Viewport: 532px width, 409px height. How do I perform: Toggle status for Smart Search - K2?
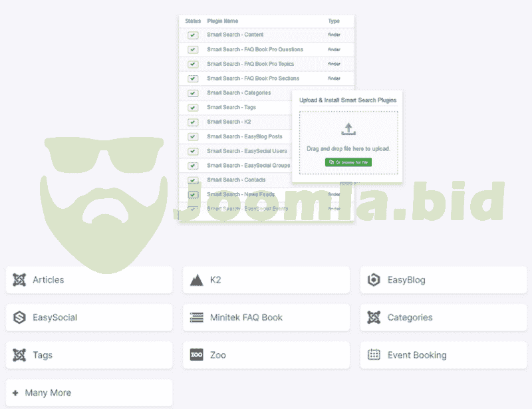193,122
